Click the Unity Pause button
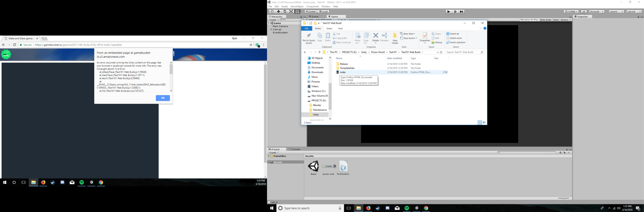This screenshot has width=644, height=212. click(x=455, y=11)
